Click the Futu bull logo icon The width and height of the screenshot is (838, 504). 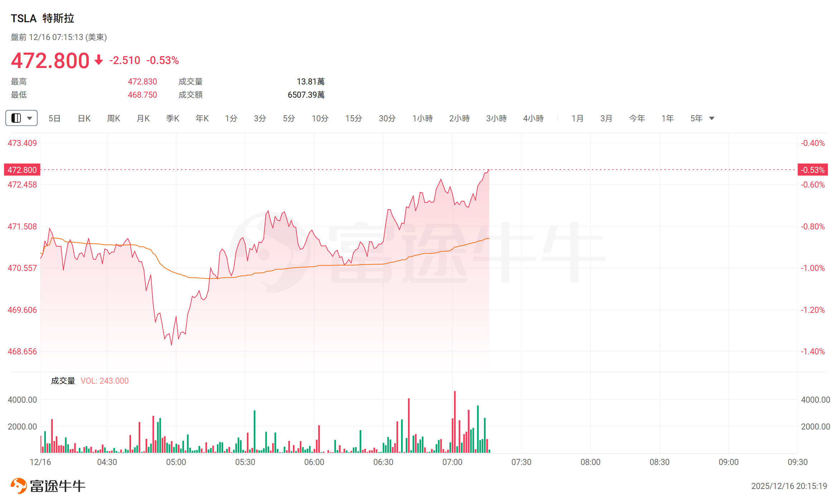[x=19, y=486]
